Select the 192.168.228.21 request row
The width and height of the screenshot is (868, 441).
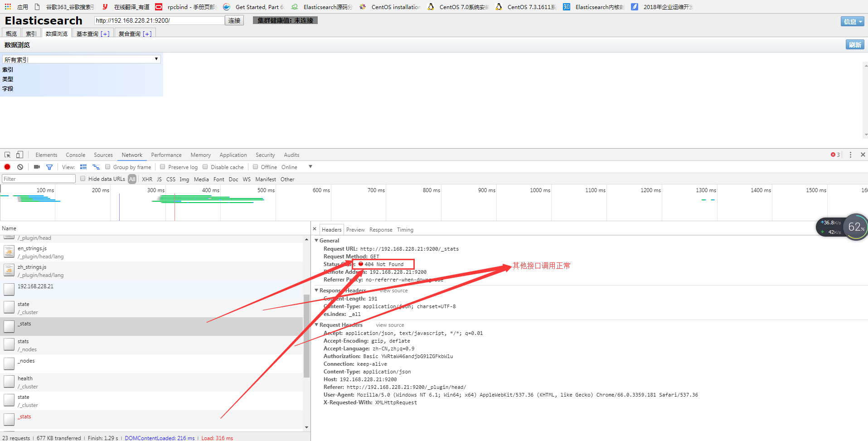[151, 289]
